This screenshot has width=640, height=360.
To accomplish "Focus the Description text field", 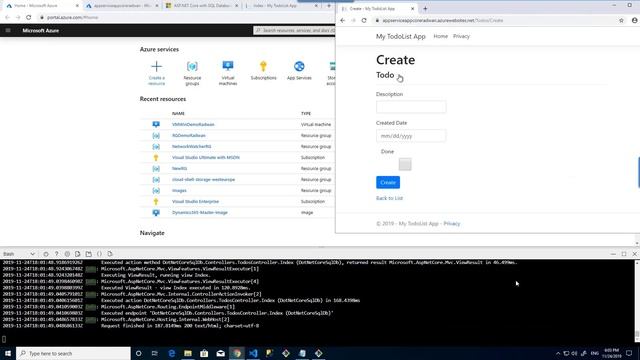I will 411,107.
